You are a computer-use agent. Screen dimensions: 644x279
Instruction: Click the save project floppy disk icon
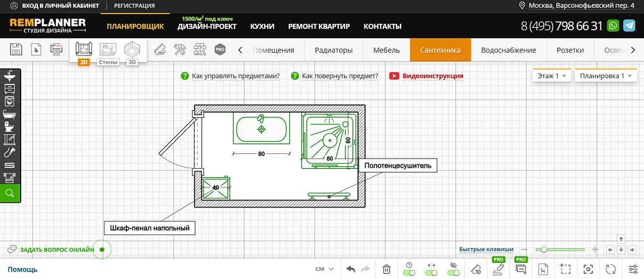tap(16, 50)
